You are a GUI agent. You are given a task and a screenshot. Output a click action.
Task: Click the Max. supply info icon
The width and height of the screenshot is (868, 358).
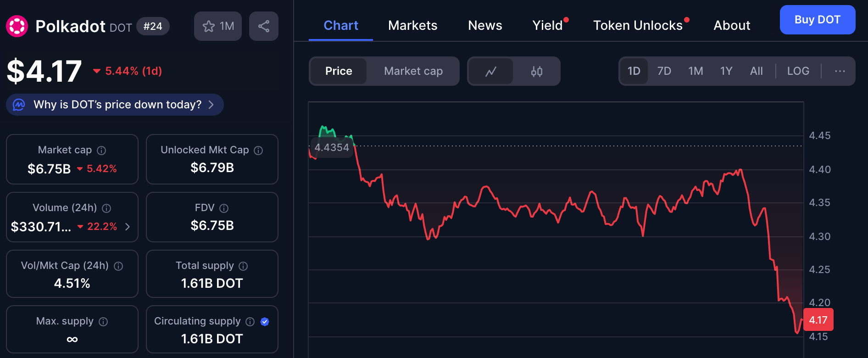103,322
